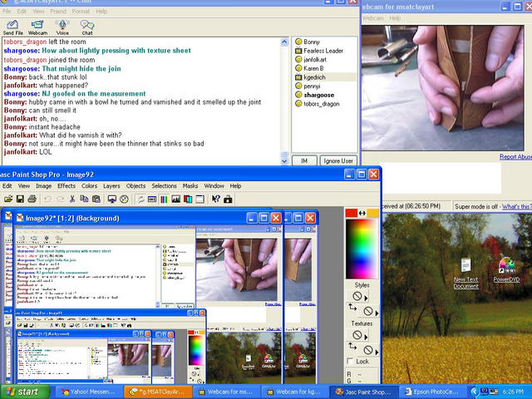Swap foreground and background colors arrow
The image size is (532, 399).
[362, 213]
